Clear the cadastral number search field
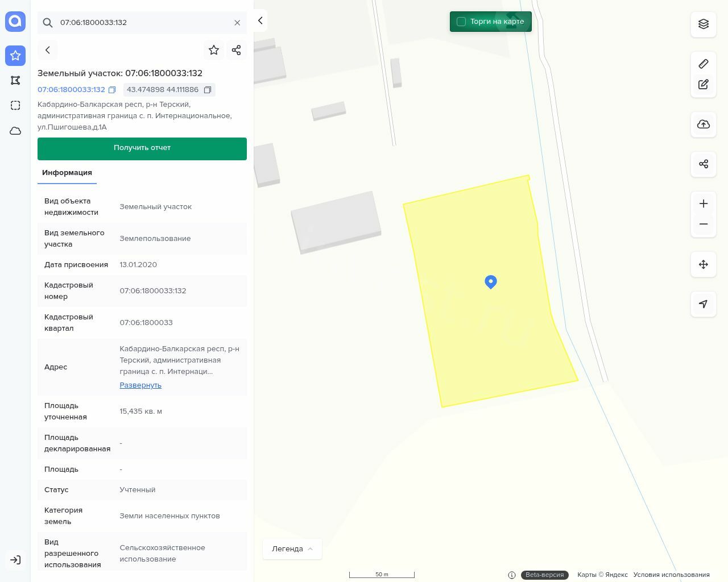This screenshot has height=582, width=728. 237,23
